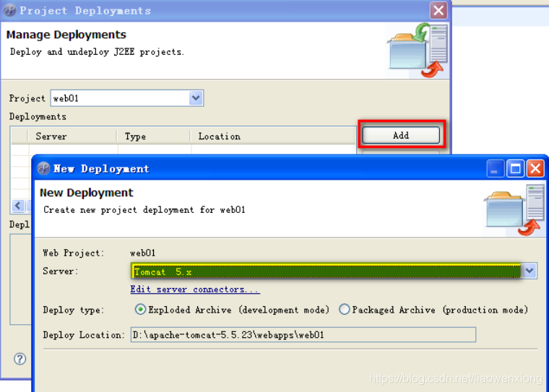Click the Deploy Location path field
This screenshot has height=392, width=549.
(303, 334)
